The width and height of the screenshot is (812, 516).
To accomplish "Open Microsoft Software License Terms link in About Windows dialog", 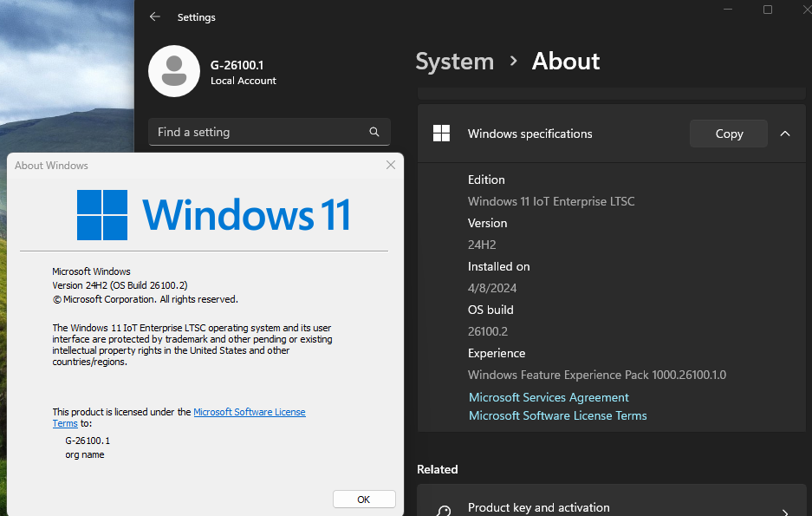I will [x=249, y=412].
